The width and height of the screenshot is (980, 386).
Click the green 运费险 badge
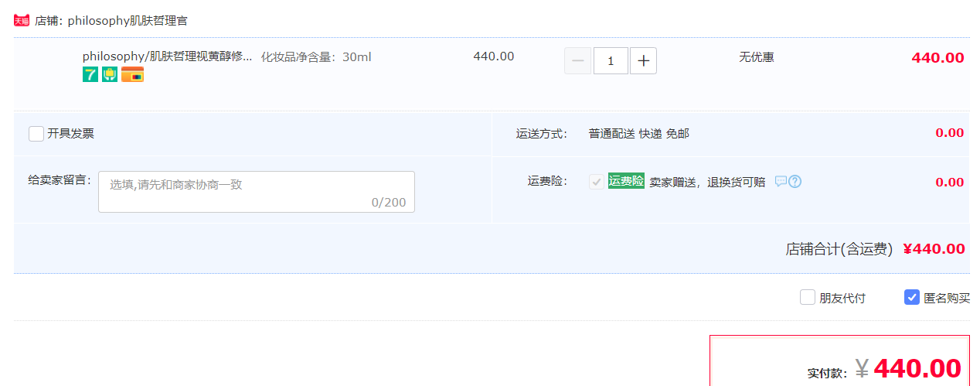626,181
